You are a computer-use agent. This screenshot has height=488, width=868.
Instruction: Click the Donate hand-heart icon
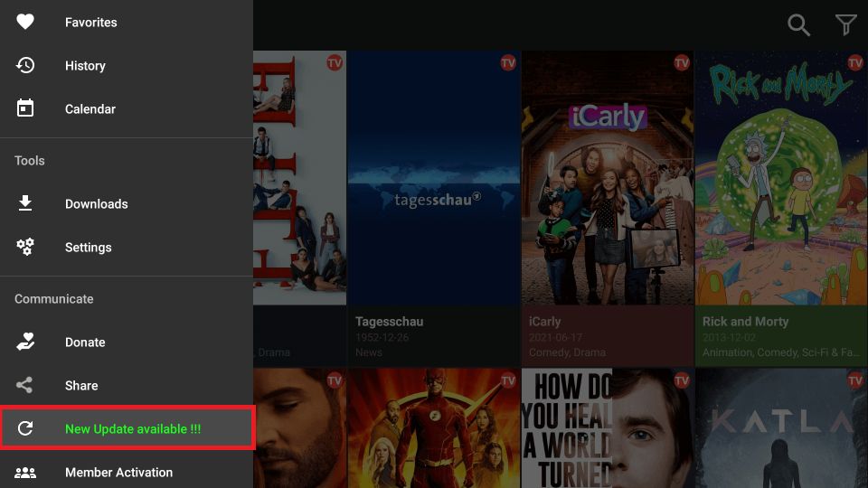pos(25,342)
